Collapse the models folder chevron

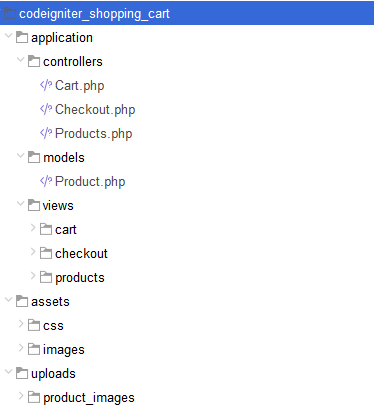point(21,155)
